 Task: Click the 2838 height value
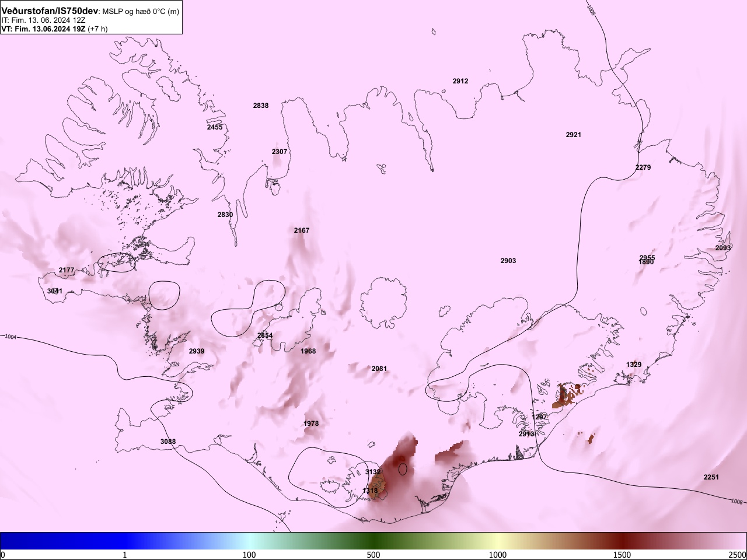261,106
